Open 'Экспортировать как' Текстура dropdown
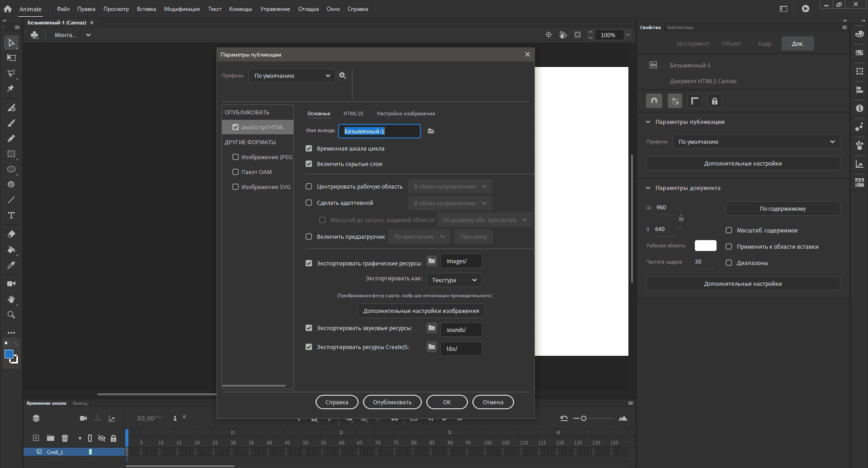Image resolution: width=868 pixels, height=468 pixels. point(454,280)
